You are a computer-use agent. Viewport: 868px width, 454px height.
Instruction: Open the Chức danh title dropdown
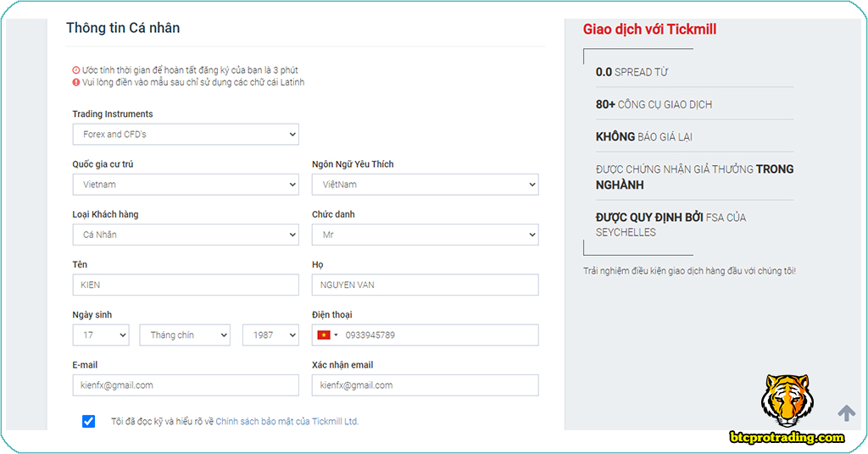tap(425, 235)
